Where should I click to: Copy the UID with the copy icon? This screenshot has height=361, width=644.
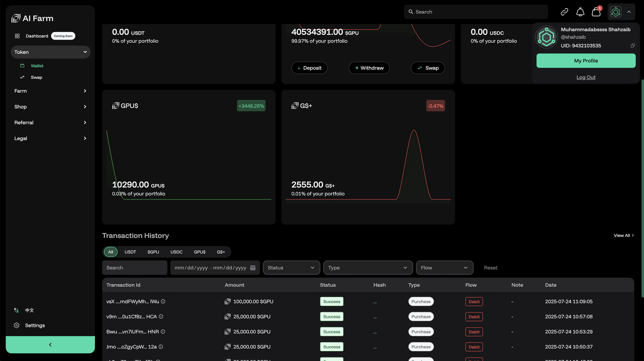click(x=633, y=46)
